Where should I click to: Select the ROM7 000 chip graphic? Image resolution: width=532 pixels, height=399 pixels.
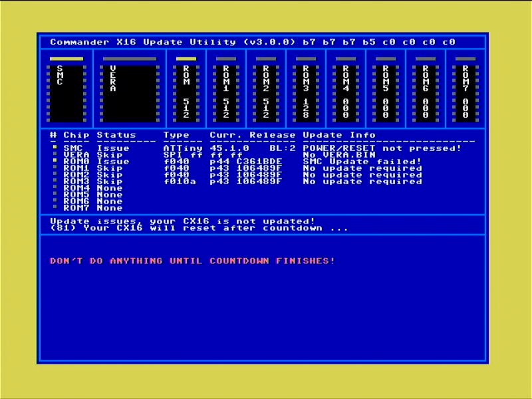point(465,93)
